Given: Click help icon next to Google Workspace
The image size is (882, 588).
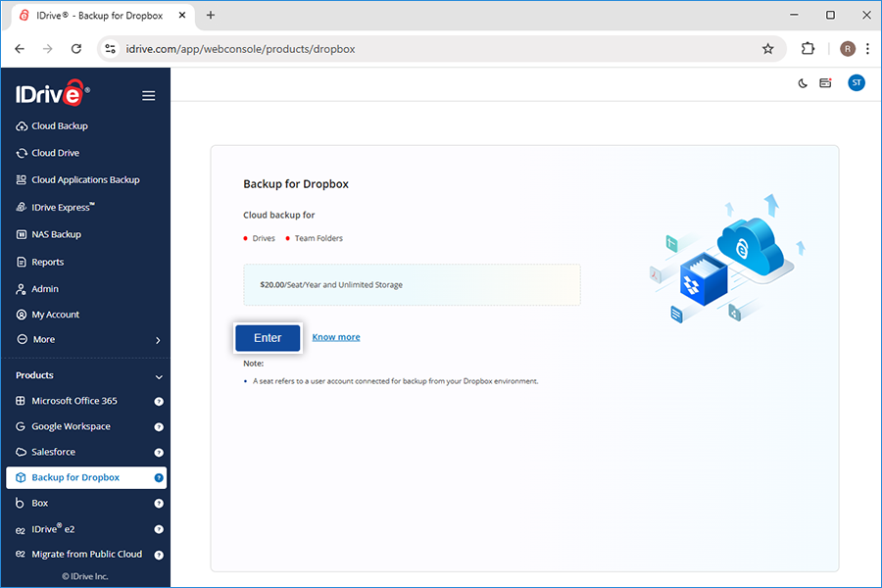Looking at the screenshot, I should [159, 427].
